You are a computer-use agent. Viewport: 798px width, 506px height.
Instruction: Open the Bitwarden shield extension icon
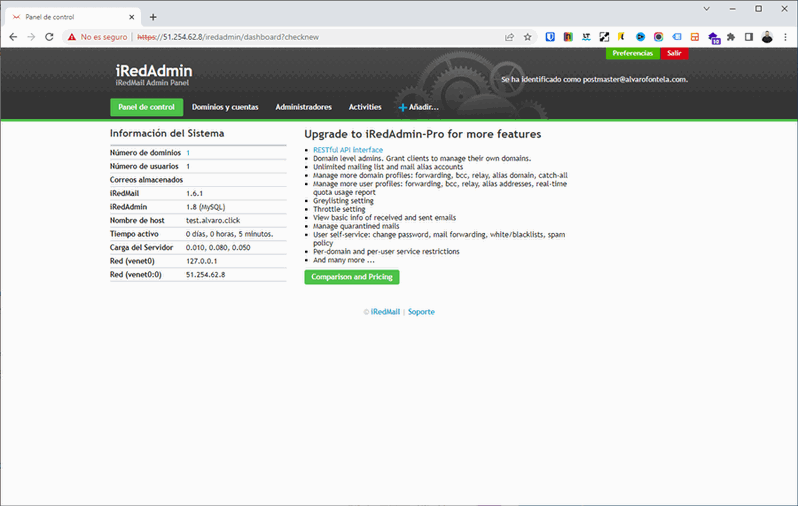(x=550, y=37)
